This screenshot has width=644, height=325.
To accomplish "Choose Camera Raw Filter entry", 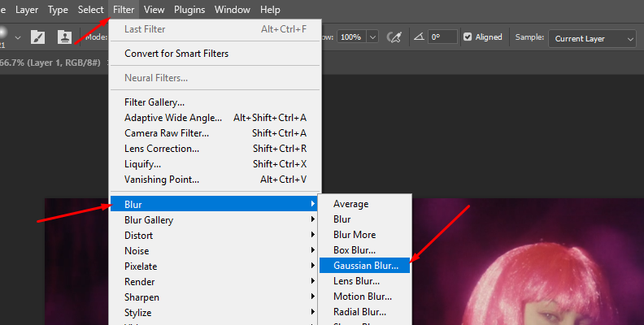I will pos(215,133).
